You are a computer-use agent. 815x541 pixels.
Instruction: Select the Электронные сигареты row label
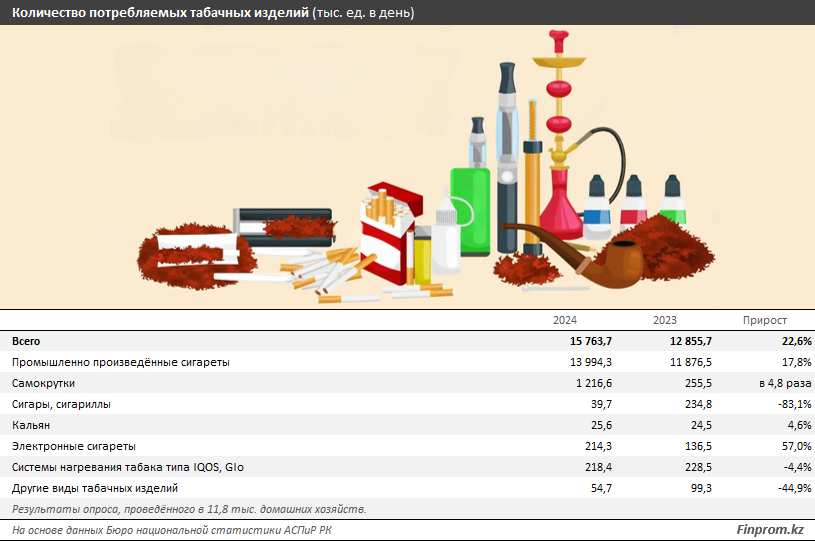pos(73,446)
